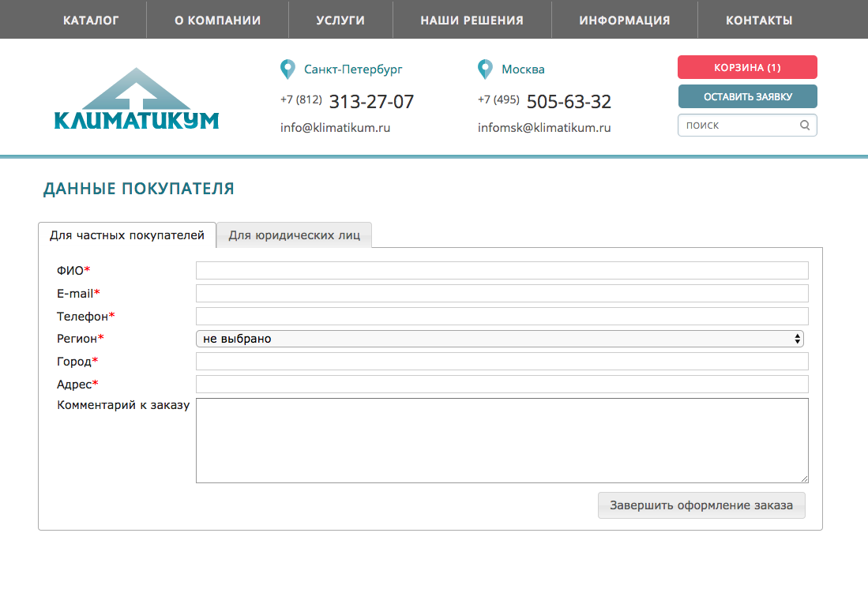Click the info@klimatikum.ru email link

[335, 127]
